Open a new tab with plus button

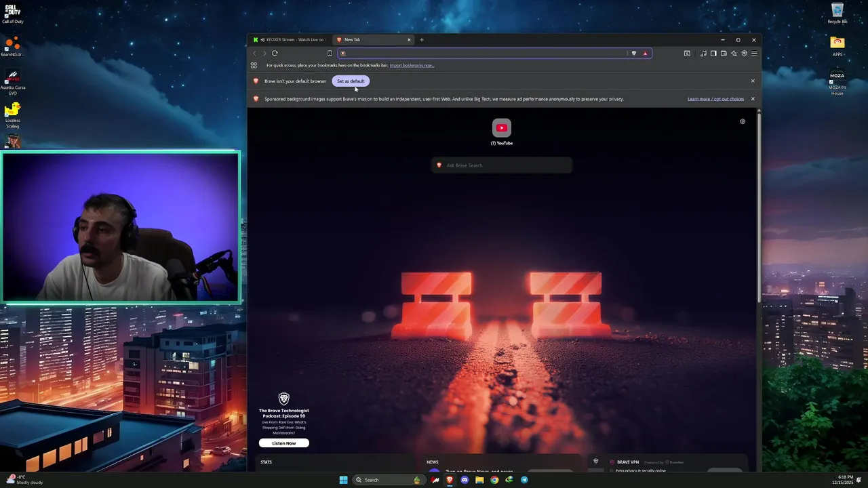(421, 39)
